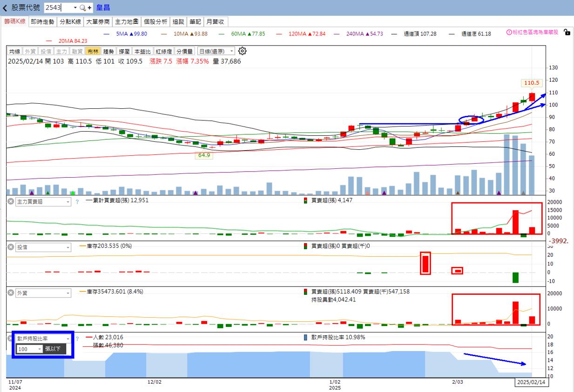Toggle the 布林 Bollinger overlay button

point(93,52)
